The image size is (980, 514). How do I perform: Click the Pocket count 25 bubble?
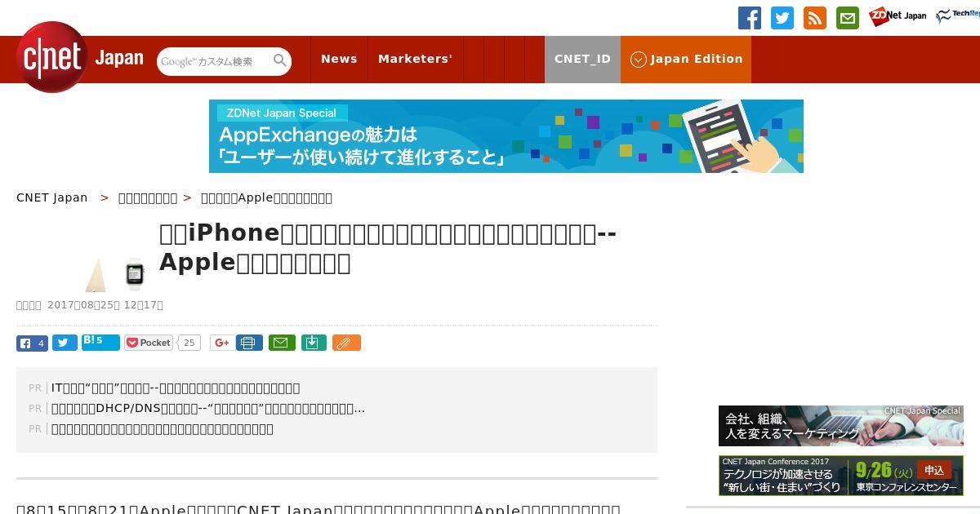tap(189, 343)
